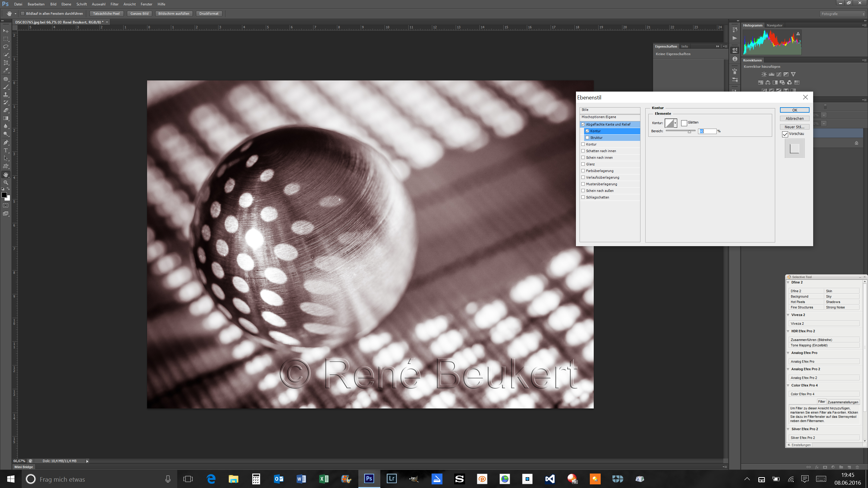
Task: Open the Kontur shape dropdown
Action: pos(675,123)
